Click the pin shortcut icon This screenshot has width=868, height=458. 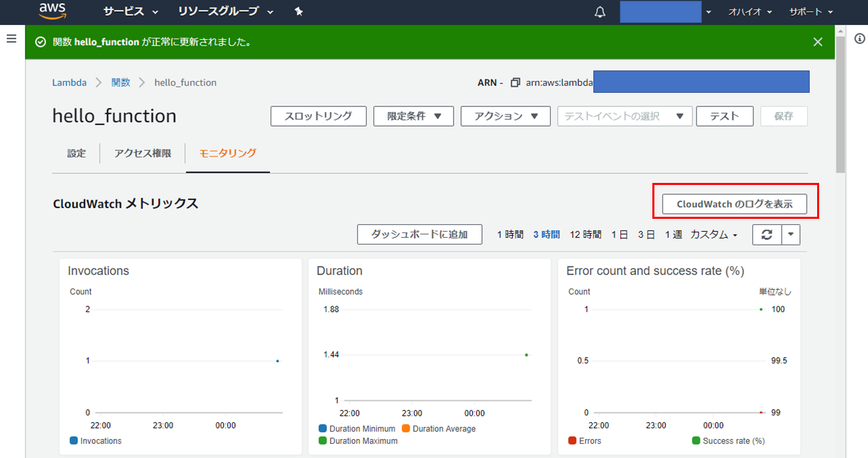(299, 12)
